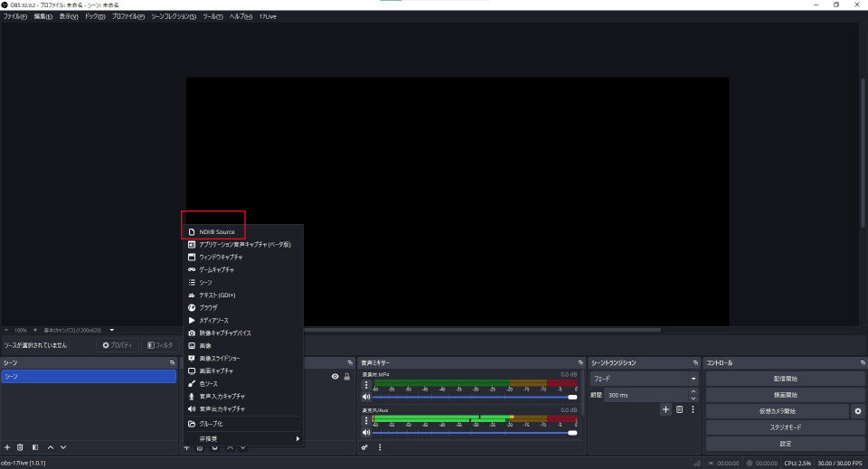Toggle the source lock icon
The image size is (868, 469).
[346, 377]
